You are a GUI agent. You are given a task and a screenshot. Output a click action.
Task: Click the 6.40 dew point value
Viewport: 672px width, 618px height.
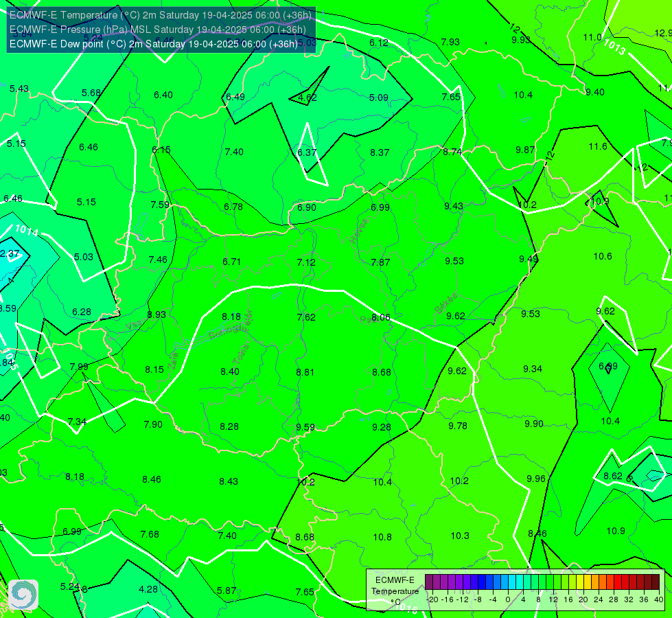pyautogui.click(x=163, y=95)
